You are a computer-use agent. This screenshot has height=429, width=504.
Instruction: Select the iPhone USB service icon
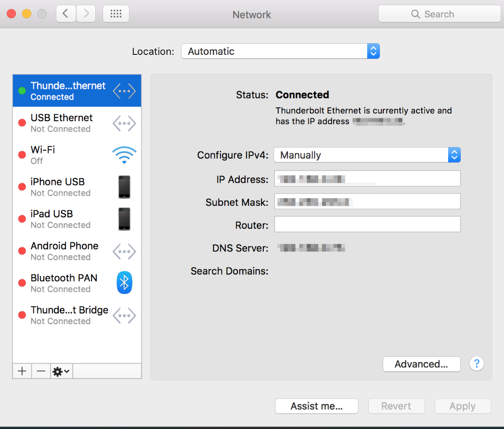[124, 187]
